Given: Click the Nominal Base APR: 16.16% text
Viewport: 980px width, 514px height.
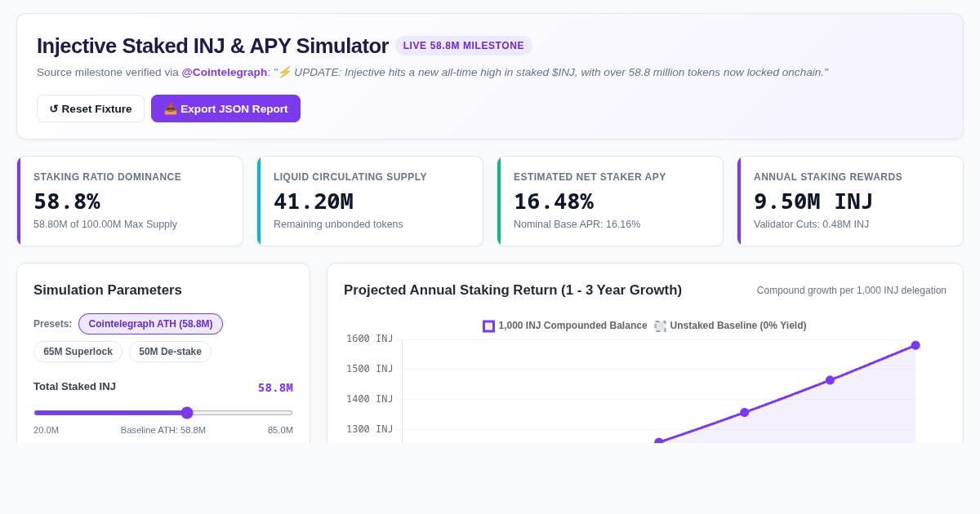Looking at the screenshot, I should [x=577, y=224].
